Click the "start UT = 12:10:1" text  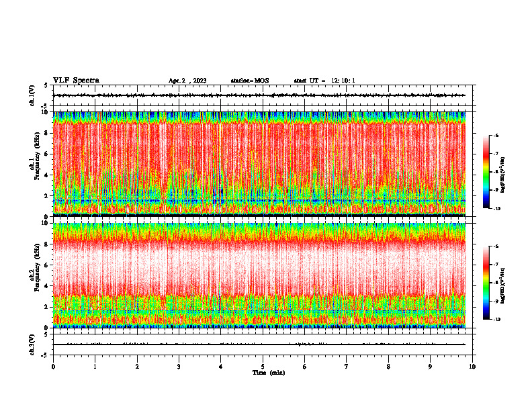[324, 81]
